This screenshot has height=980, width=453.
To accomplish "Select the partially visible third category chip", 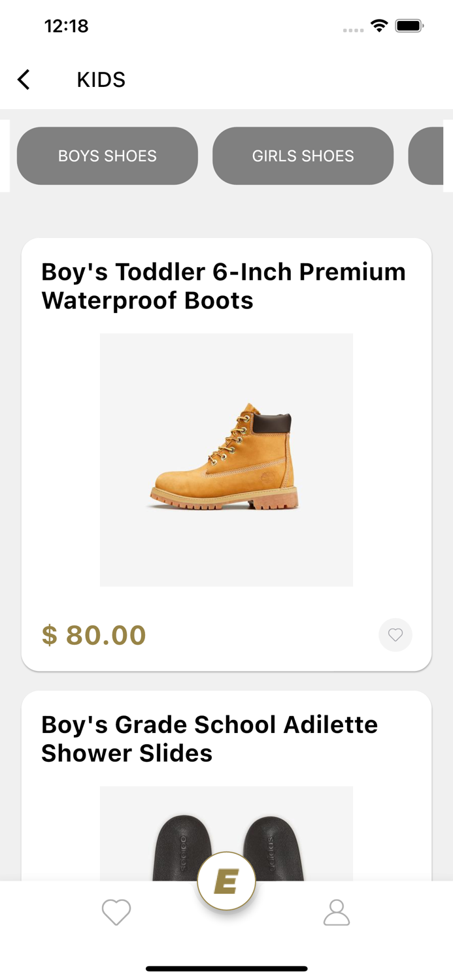I will [x=428, y=156].
